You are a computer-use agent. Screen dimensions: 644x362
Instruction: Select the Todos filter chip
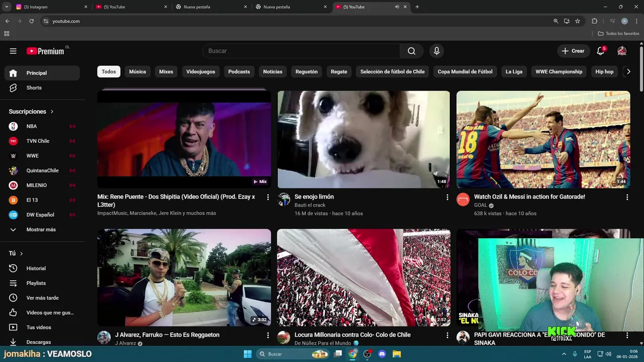(x=109, y=71)
